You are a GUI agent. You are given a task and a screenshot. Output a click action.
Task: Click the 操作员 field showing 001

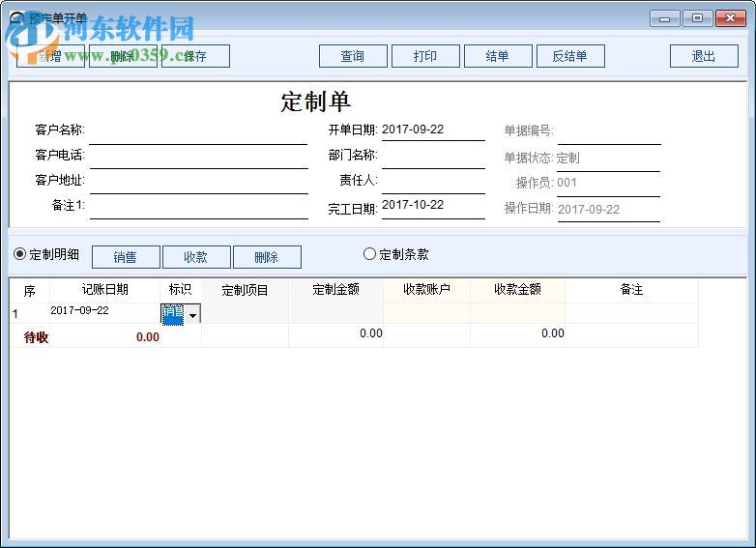click(x=608, y=185)
